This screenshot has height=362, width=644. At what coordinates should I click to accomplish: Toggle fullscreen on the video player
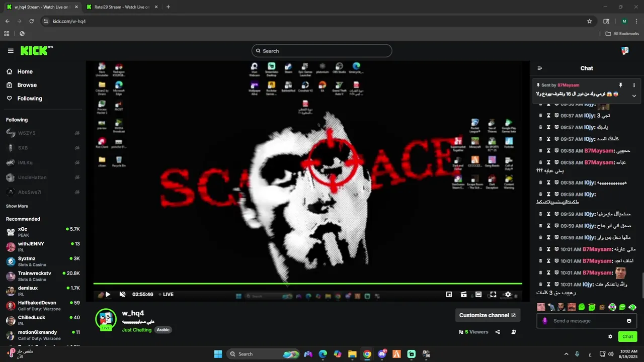(x=493, y=295)
